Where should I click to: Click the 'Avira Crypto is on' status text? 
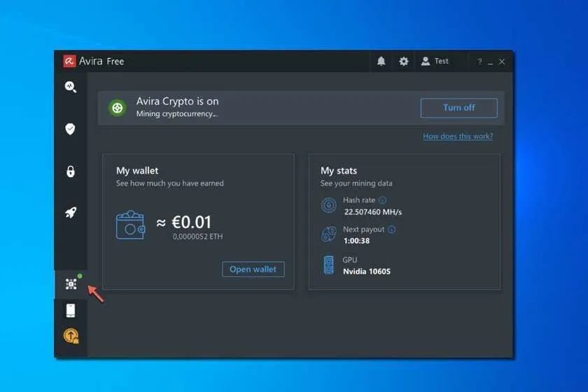coord(177,101)
